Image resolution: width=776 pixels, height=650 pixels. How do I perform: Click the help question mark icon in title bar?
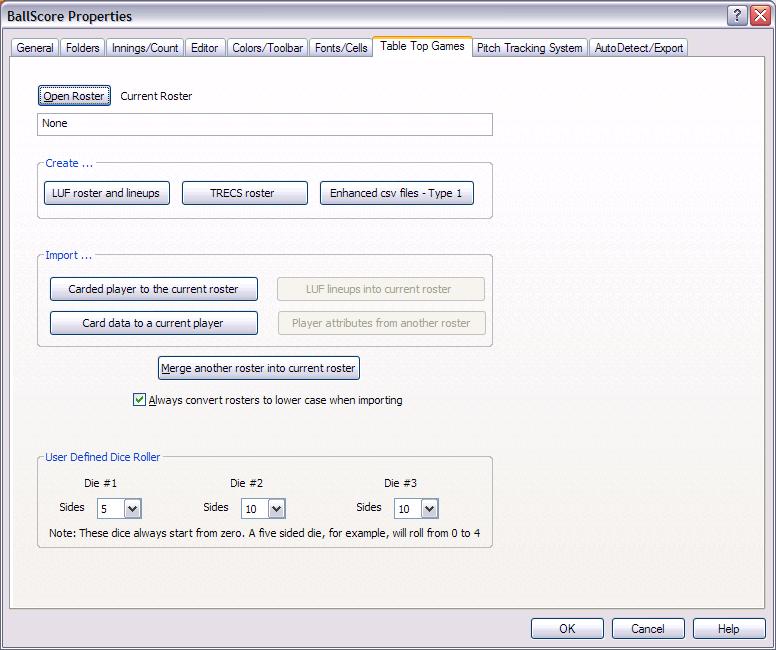tap(737, 16)
